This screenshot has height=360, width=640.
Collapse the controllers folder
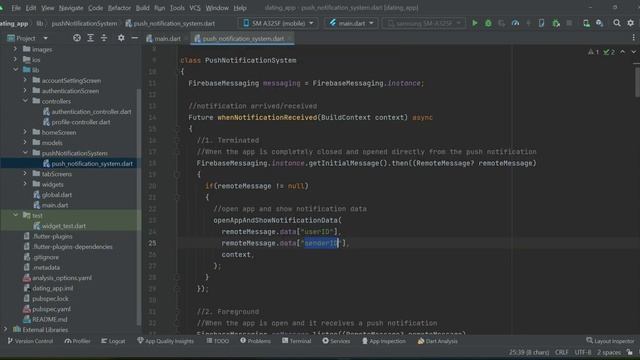point(25,101)
